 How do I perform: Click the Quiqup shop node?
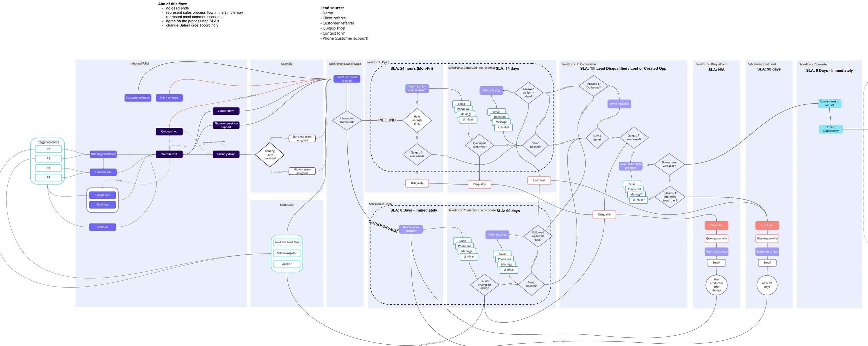[169, 131]
